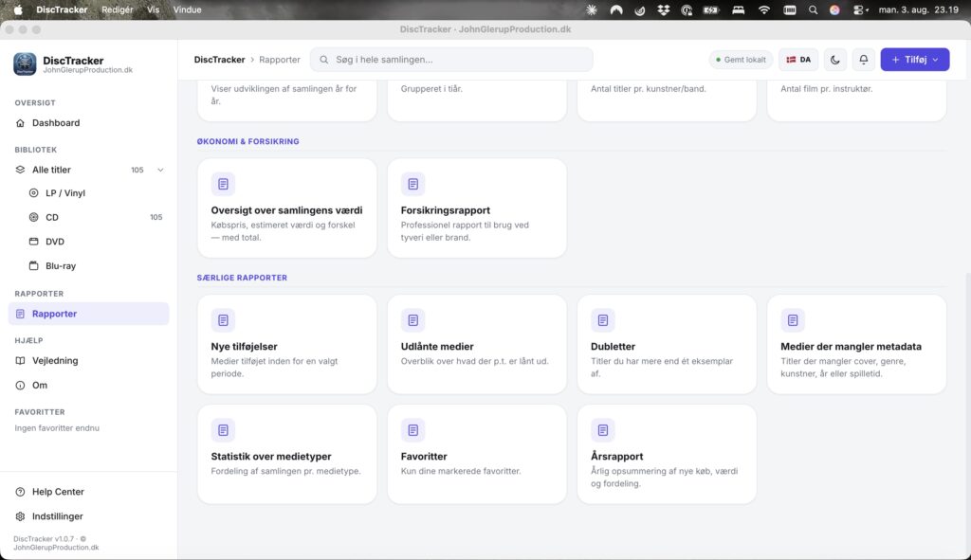
Task: Go to Dashboard in the sidebar
Action: pyautogui.click(x=88, y=123)
